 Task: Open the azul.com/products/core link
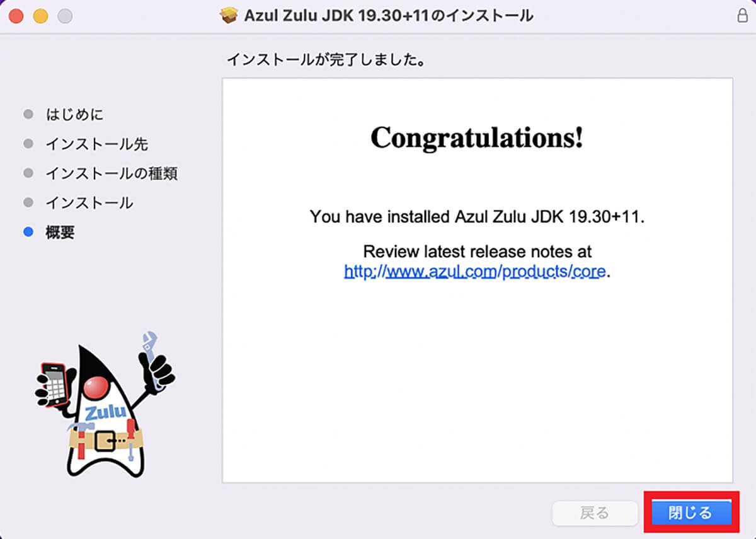(474, 272)
